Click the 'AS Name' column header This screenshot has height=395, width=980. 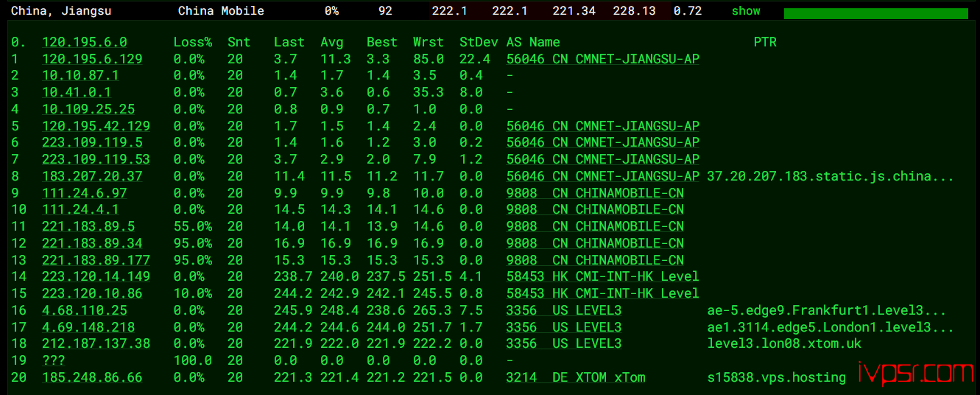point(533,42)
